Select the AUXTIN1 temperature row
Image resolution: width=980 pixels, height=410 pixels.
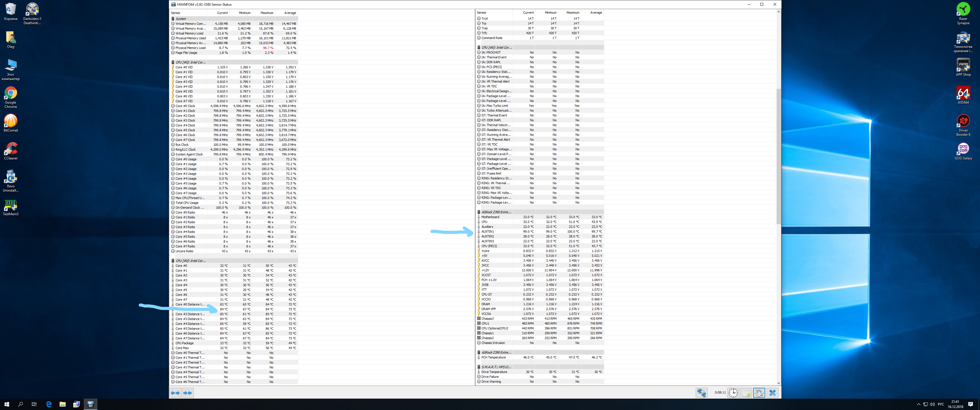[x=488, y=232]
